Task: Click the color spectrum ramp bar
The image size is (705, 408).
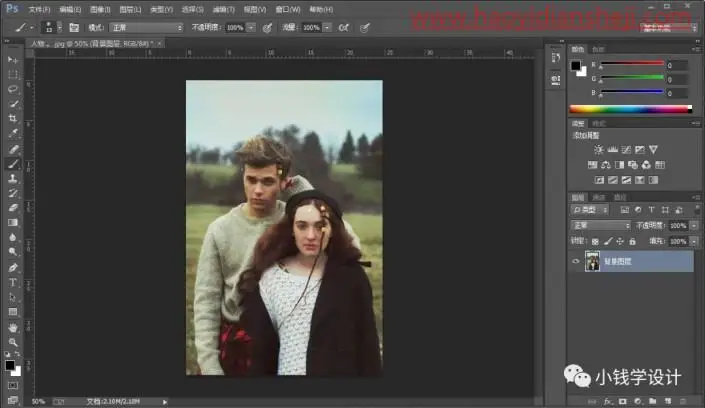Action: coord(631,108)
